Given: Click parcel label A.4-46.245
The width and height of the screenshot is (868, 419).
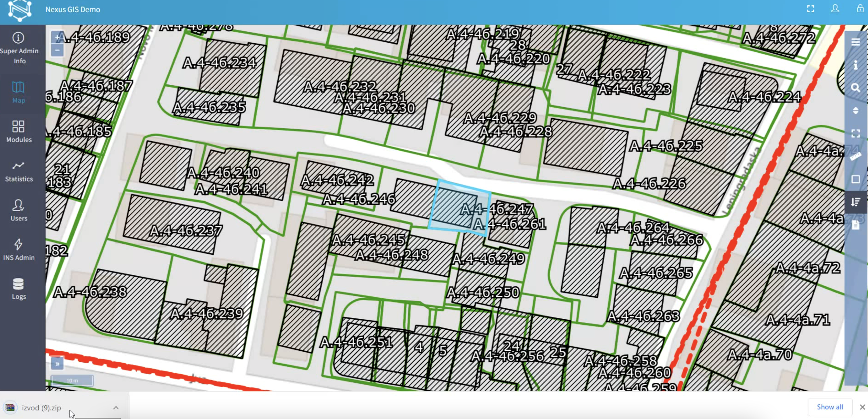Looking at the screenshot, I should coord(368,240).
